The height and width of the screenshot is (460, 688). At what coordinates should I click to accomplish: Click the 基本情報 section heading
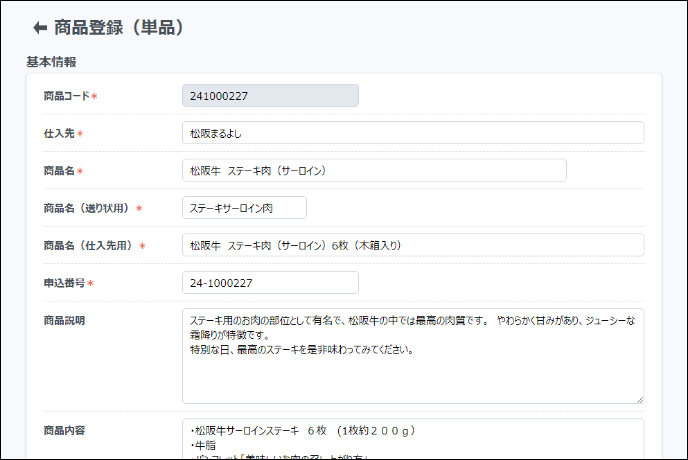click(51, 62)
